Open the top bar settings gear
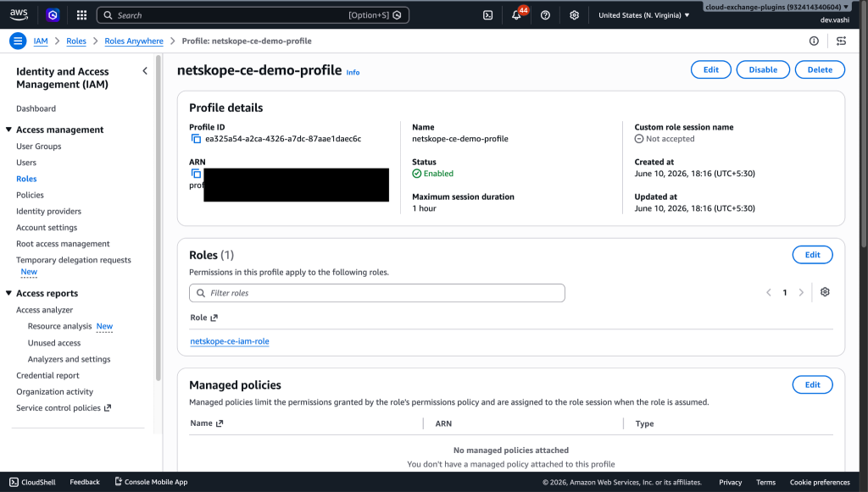The height and width of the screenshot is (492, 868). [x=574, y=15]
